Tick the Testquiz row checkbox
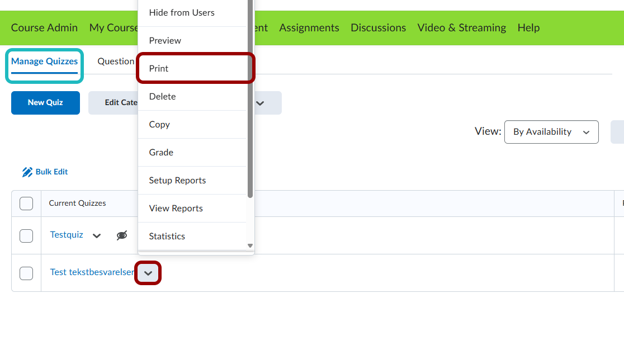The image size is (624, 364). (x=26, y=236)
